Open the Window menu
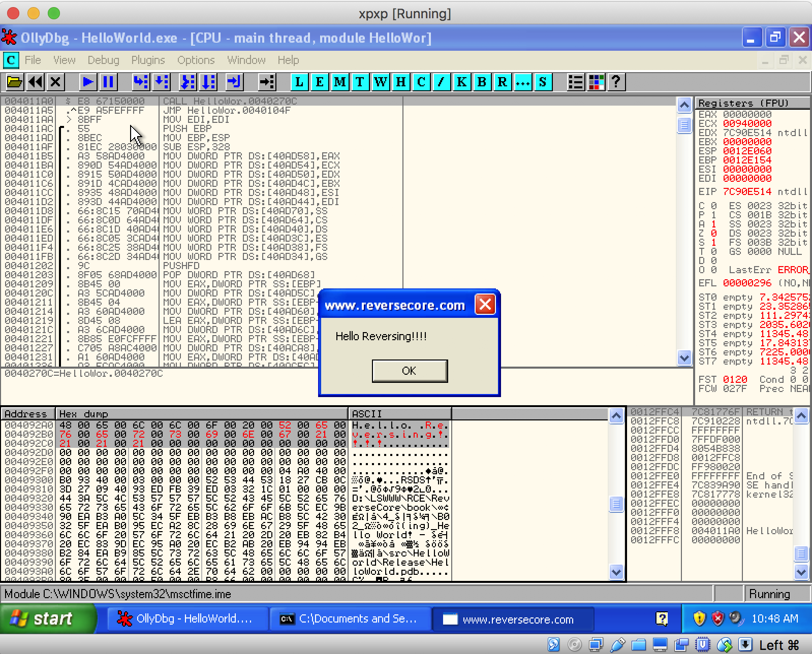Image resolution: width=812 pixels, height=654 pixels. click(x=246, y=60)
